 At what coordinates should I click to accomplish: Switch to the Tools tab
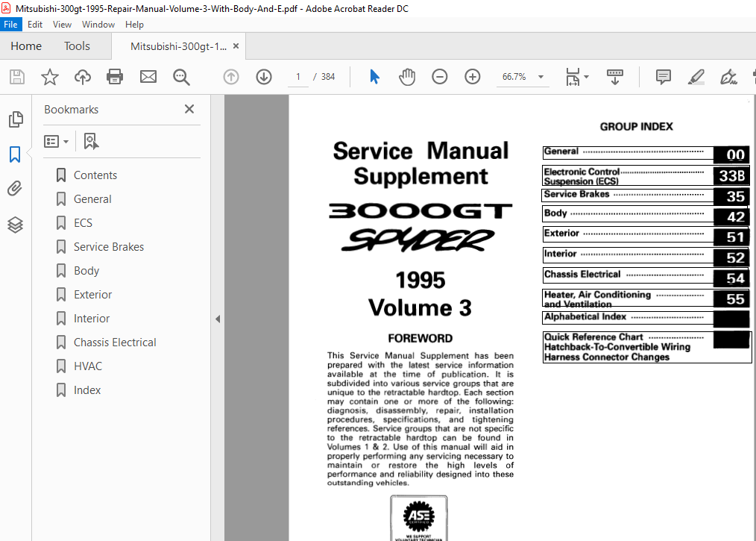click(77, 46)
